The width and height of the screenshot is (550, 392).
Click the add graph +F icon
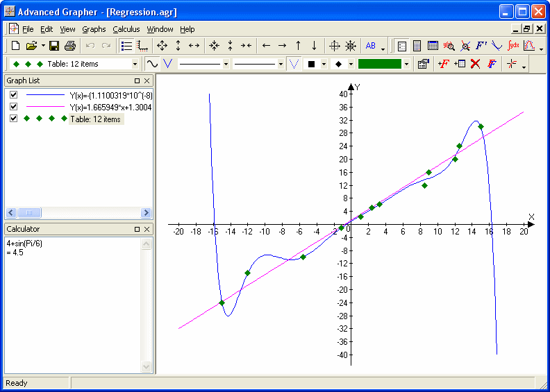tap(444, 64)
